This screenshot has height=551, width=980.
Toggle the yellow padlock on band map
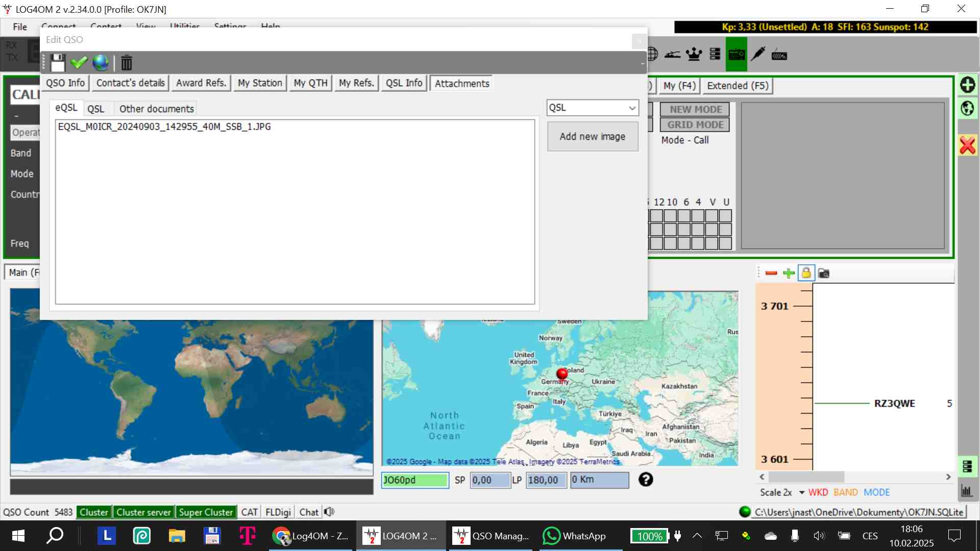[x=806, y=273]
